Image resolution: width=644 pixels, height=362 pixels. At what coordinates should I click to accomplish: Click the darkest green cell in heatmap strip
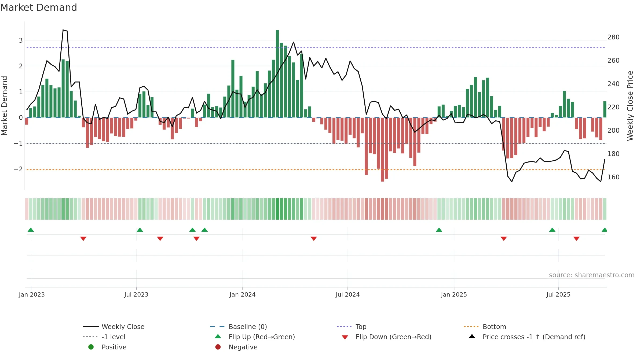pos(277,209)
